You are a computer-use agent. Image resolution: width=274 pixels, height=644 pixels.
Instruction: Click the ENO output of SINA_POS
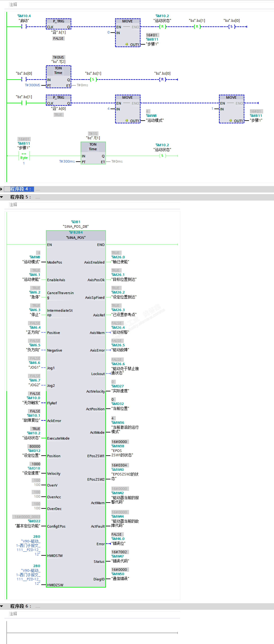(101, 245)
